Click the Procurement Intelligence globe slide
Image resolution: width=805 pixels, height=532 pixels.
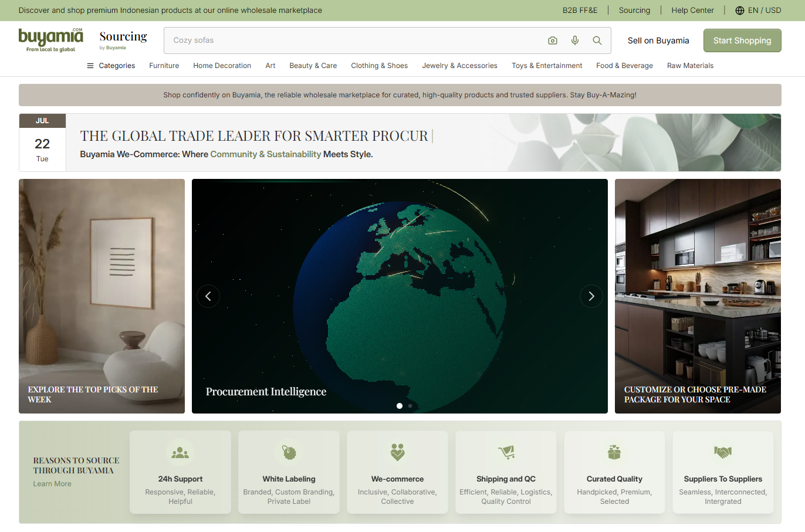pyautogui.click(x=400, y=296)
